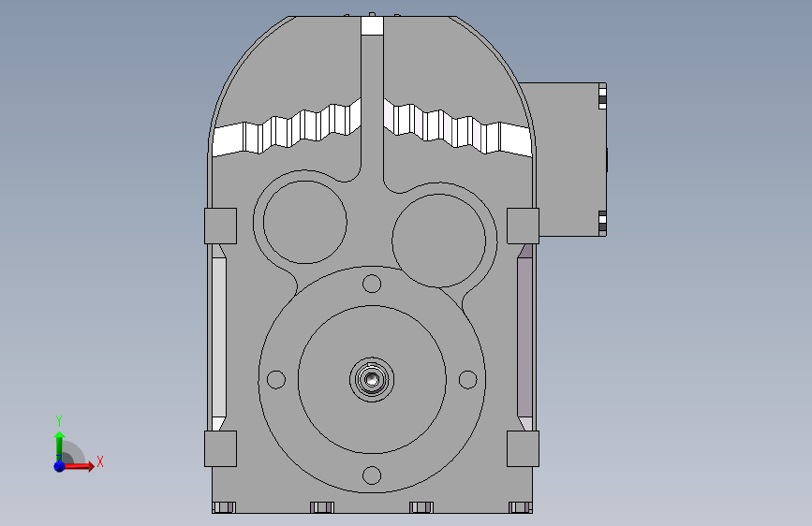Pick the bottom bolt hole on the round flange
This screenshot has width=812, height=526.
tap(372, 475)
